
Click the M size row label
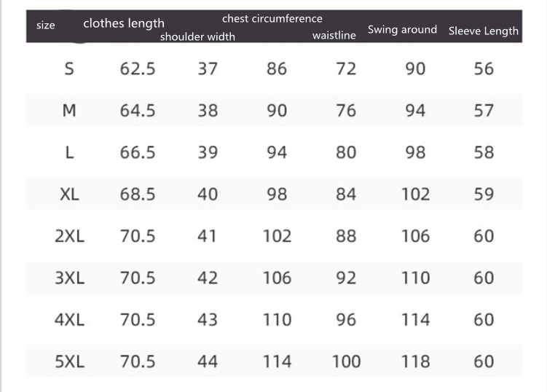click(x=69, y=111)
